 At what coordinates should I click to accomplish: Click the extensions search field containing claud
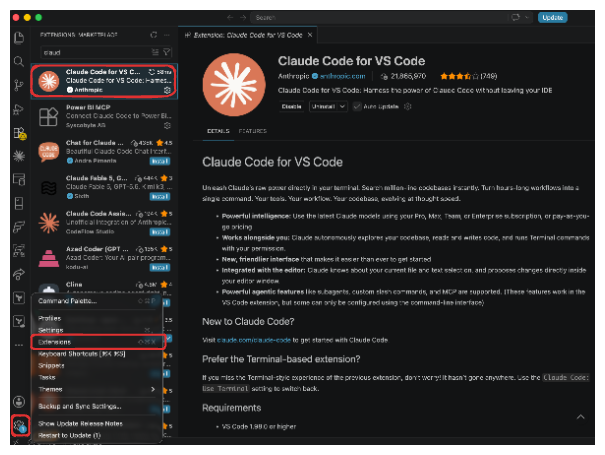click(106, 52)
